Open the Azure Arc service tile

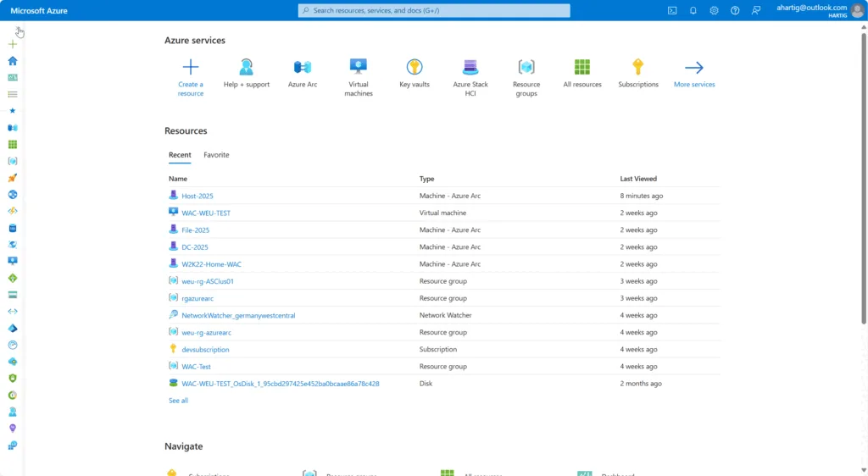(303, 74)
